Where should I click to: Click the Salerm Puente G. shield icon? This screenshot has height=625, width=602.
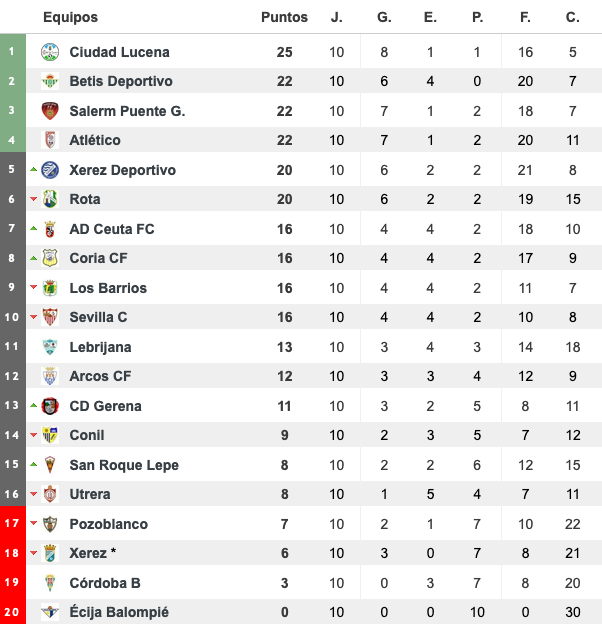click(50, 111)
